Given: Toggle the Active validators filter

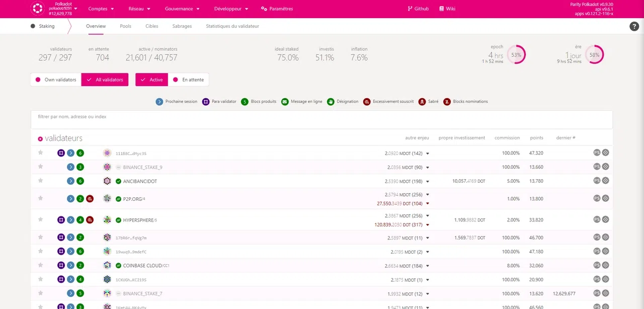Looking at the screenshot, I should [151, 80].
